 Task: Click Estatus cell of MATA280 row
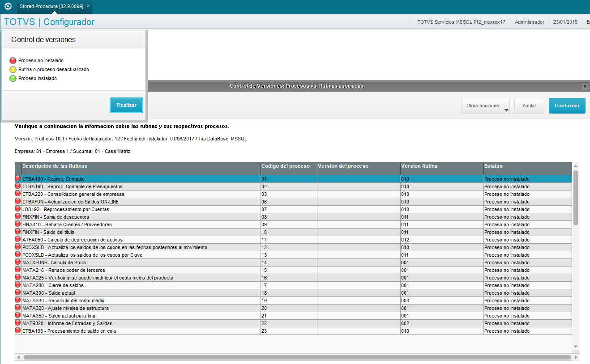528,285
